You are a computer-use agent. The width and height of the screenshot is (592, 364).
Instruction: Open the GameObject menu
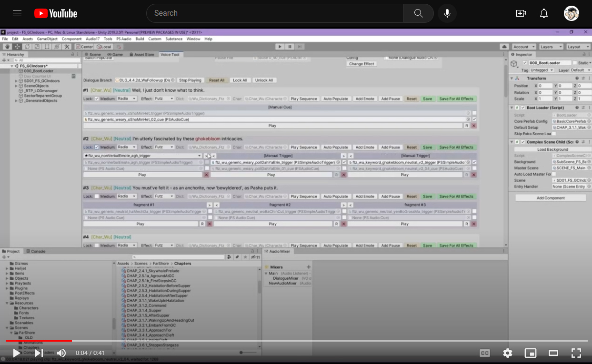tap(47, 39)
